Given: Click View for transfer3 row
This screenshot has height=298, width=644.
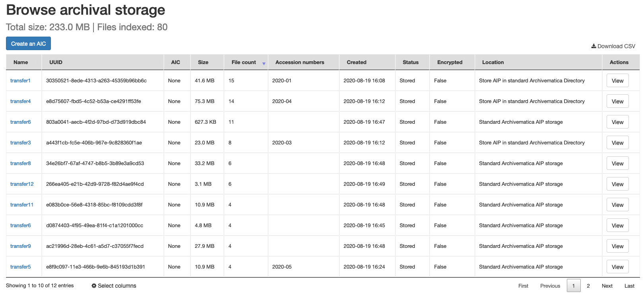Looking at the screenshot, I should pyautogui.click(x=617, y=142).
